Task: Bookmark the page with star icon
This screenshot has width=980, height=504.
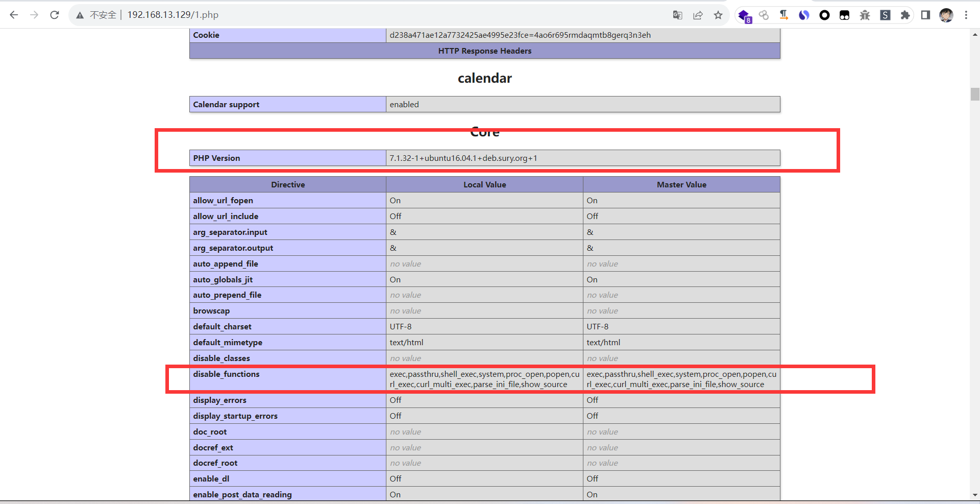Action: [x=718, y=15]
